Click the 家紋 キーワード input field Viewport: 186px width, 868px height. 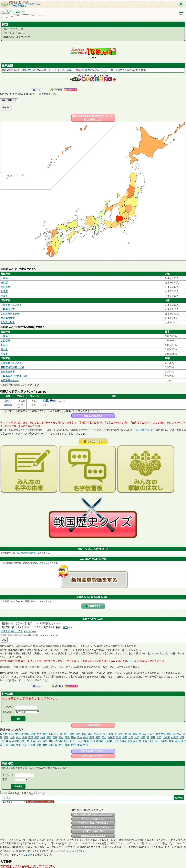[x=25, y=775]
